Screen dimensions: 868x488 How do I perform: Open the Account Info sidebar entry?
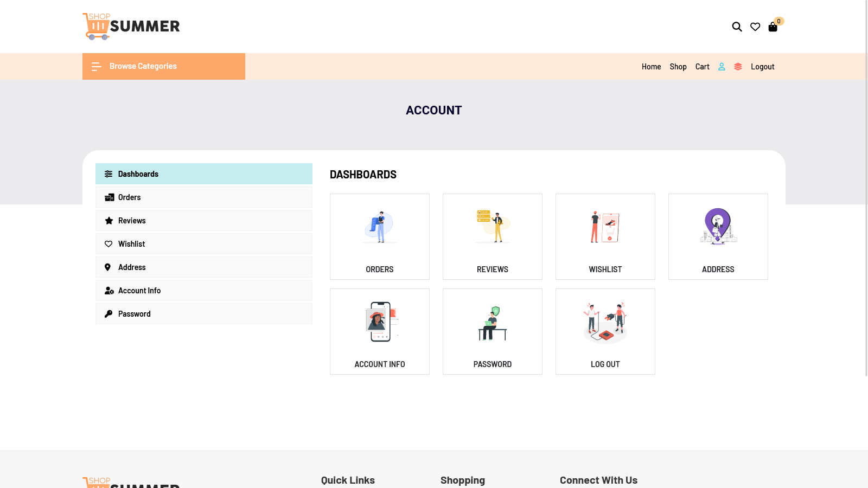(x=139, y=290)
